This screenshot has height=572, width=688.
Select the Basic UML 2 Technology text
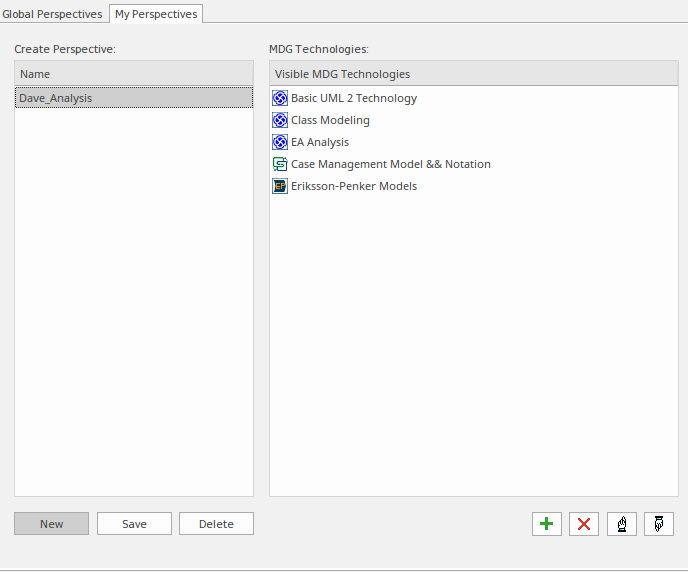354,98
